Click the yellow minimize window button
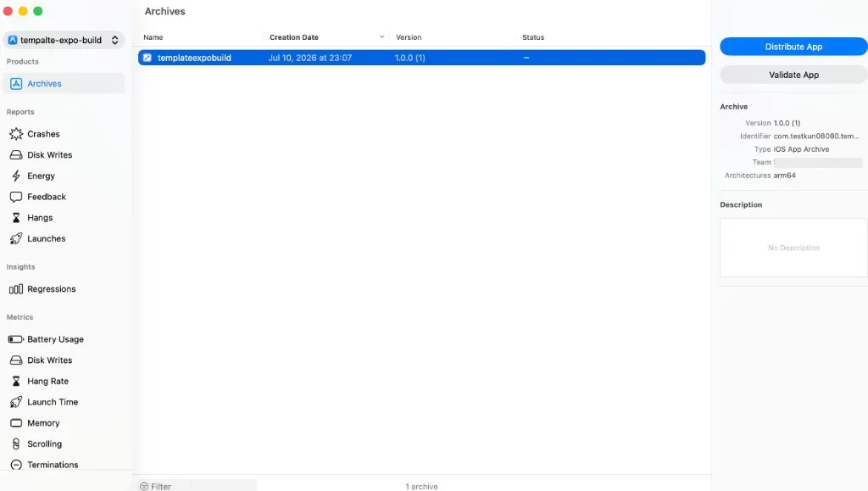 click(x=23, y=11)
